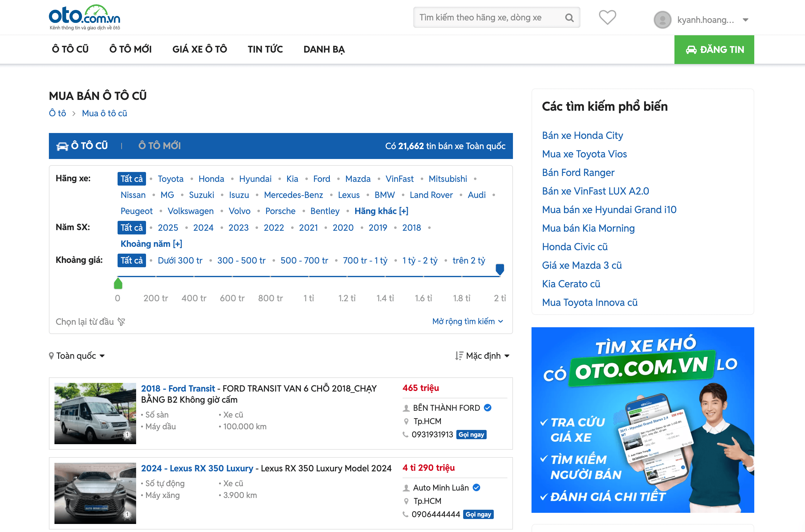This screenshot has width=805, height=532.
Task: Expand Khoảng năm [+] year range
Action: (x=151, y=244)
